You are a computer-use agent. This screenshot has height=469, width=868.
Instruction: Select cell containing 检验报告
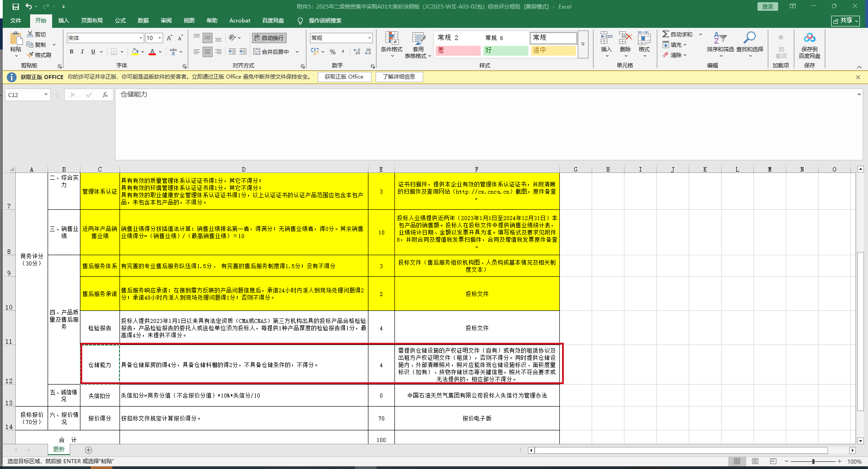pos(100,328)
